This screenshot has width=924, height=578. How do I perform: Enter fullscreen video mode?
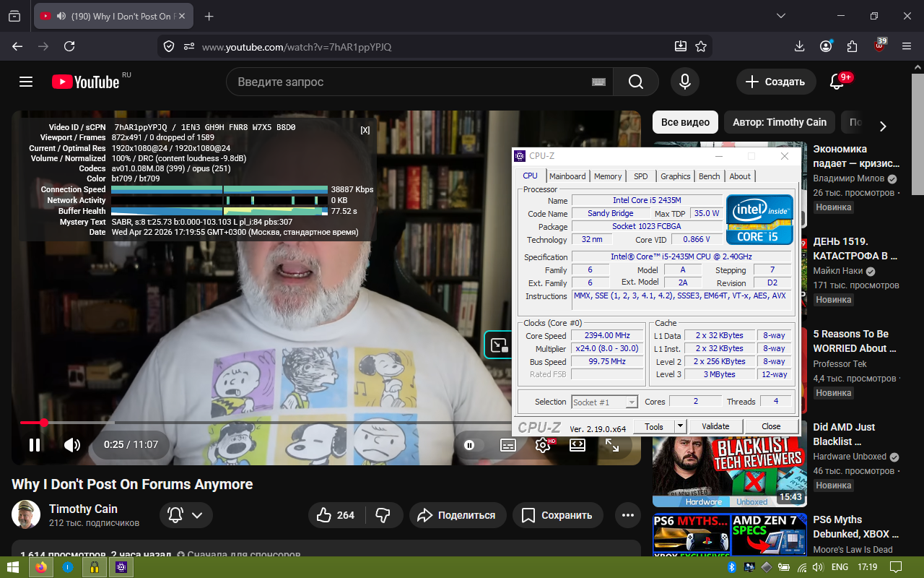[612, 445]
